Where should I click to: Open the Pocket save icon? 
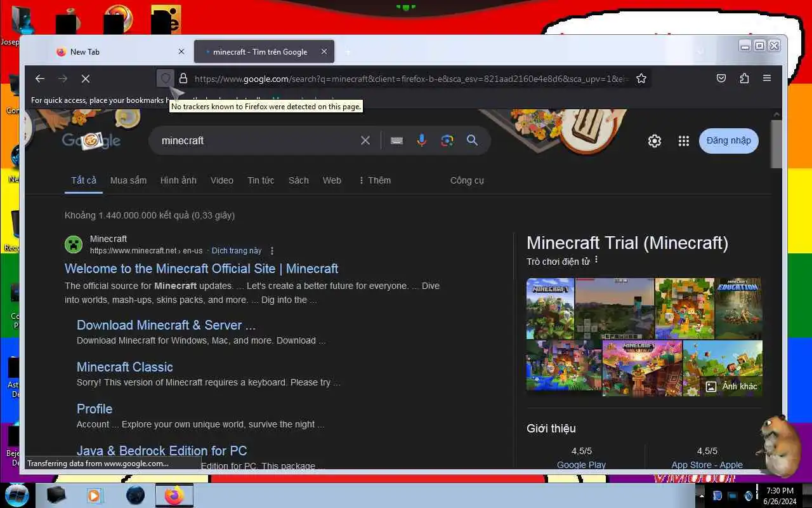tap(721, 79)
